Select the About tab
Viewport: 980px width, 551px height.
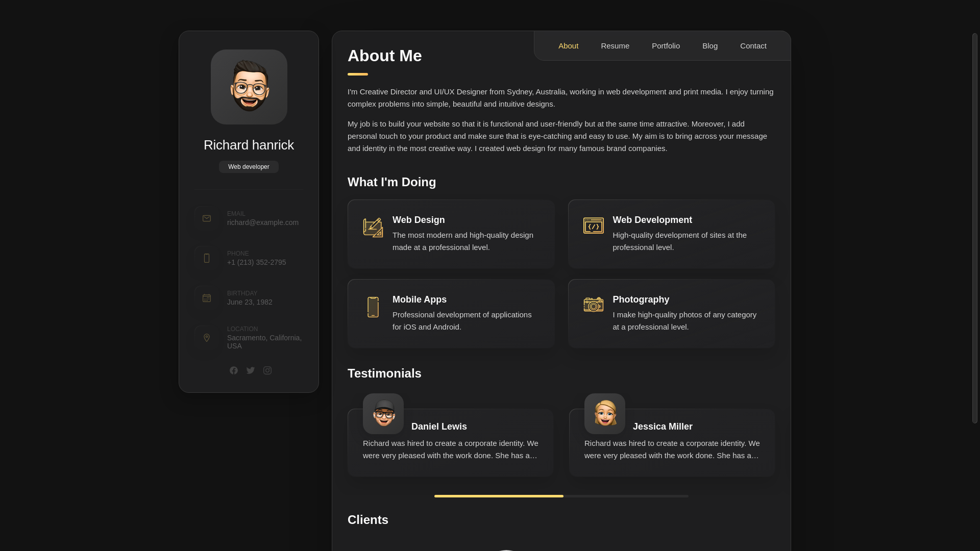569,46
